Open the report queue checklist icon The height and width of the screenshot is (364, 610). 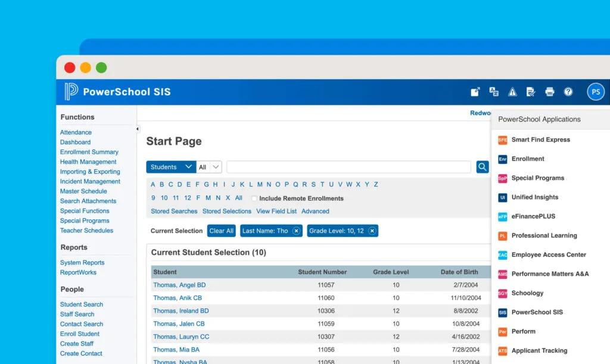tap(531, 92)
